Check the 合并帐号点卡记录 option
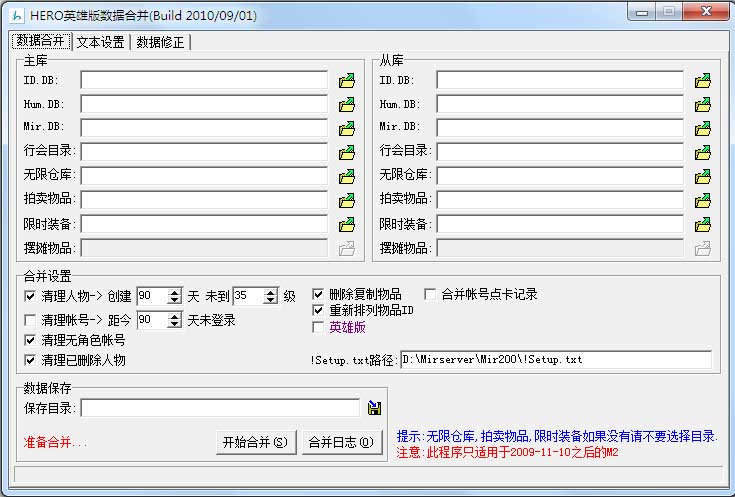This screenshot has height=497, width=735. point(431,295)
